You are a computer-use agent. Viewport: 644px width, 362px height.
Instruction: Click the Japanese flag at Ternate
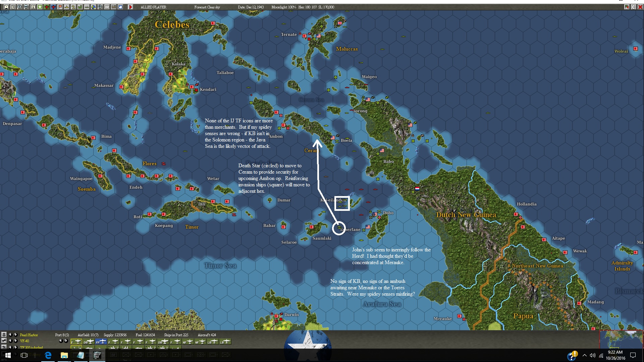point(305,36)
